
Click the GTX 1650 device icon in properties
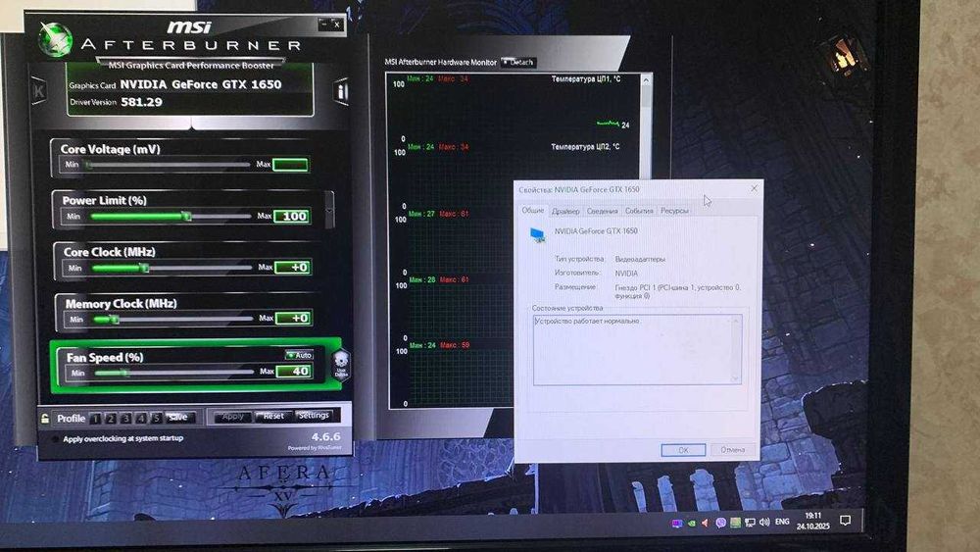[537, 235]
